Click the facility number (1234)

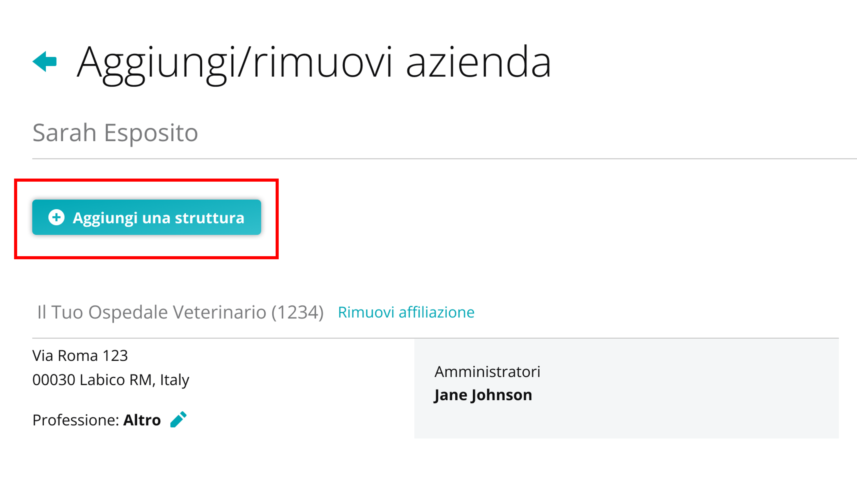click(x=297, y=312)
